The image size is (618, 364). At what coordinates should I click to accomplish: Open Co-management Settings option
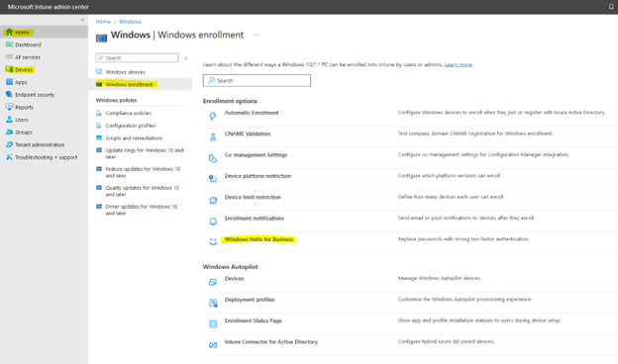[x=256, y=155]
